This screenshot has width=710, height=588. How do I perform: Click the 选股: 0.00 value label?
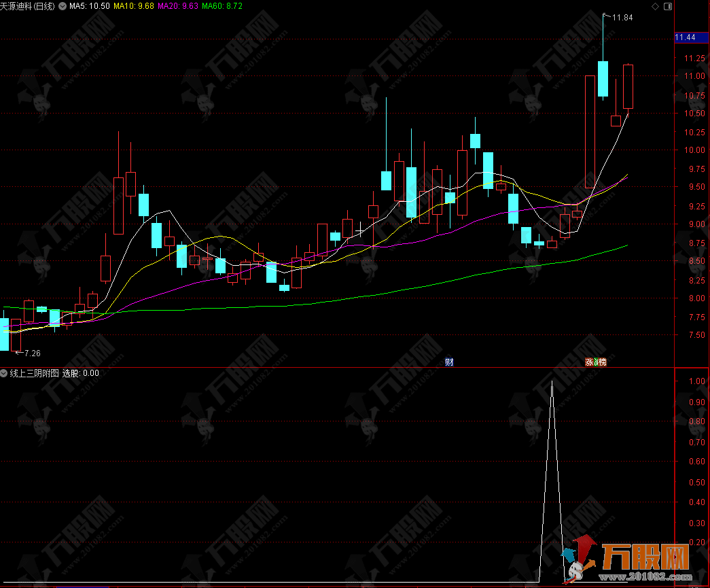tap(81, 373)
